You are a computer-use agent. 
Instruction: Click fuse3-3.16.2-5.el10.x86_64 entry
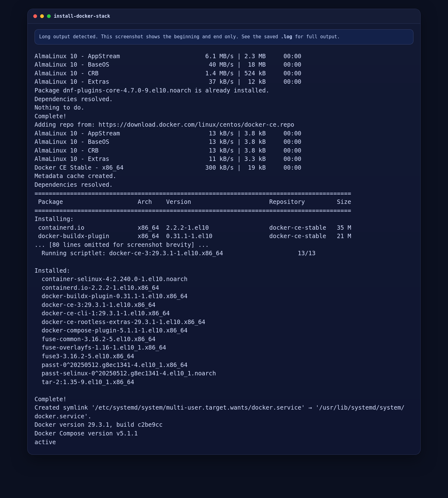point(88,356)
